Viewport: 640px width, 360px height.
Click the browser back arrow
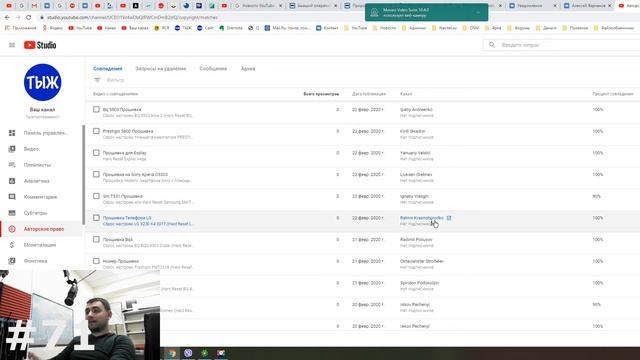point(7,18)
